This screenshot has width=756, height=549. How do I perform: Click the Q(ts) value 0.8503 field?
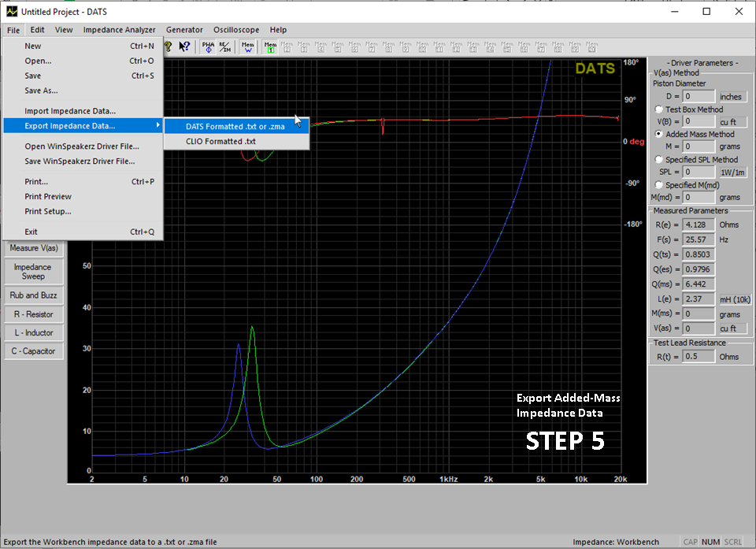click(699, 254)
